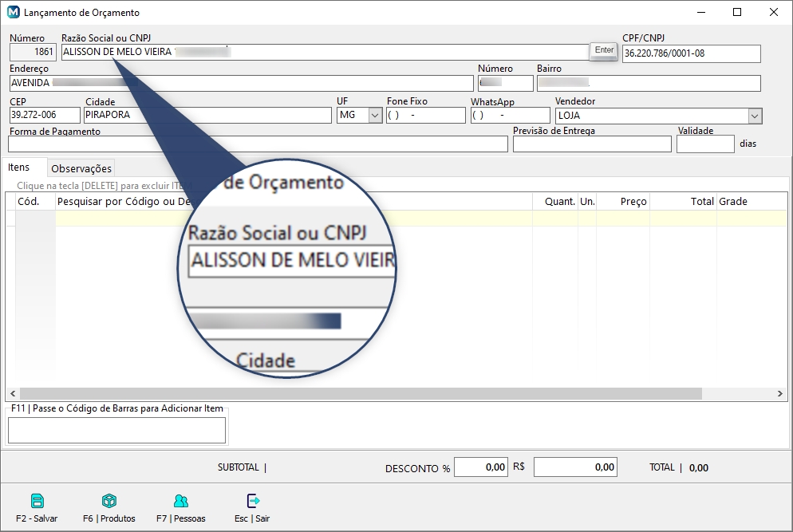Click the scrollbar left arrow

tap(12, 394)
